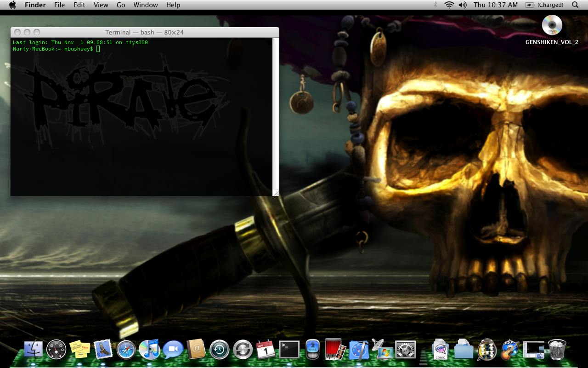The height and width of the screenshot is (368, 588).
Task: Open the Go menu
Action: click(x=121, y=5)
